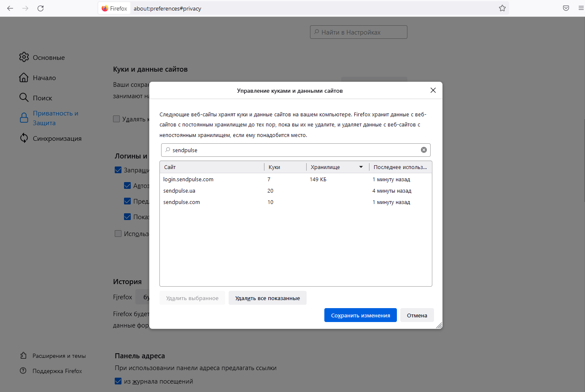Screen dimensions: 585x392
Task: Click the 4 минуты назад cell
Action: (392, 191)
